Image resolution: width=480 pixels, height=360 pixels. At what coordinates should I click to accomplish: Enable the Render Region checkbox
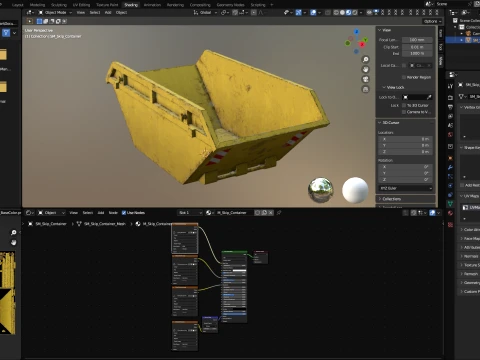pos(404,77)
